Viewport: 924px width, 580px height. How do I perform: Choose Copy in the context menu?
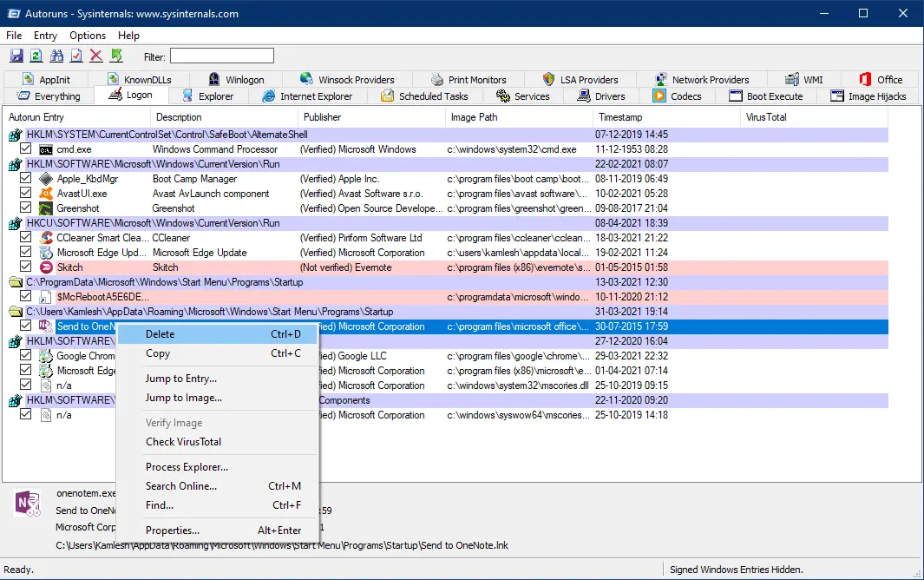pyautogui.click(x=218, y=353)
